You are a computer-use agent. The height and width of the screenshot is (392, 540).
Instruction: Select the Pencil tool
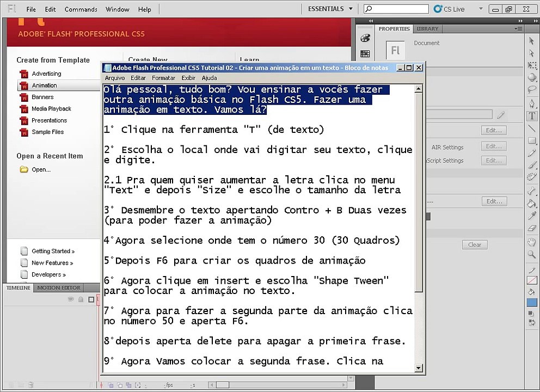pyautogui.click(x=532, y=152)
